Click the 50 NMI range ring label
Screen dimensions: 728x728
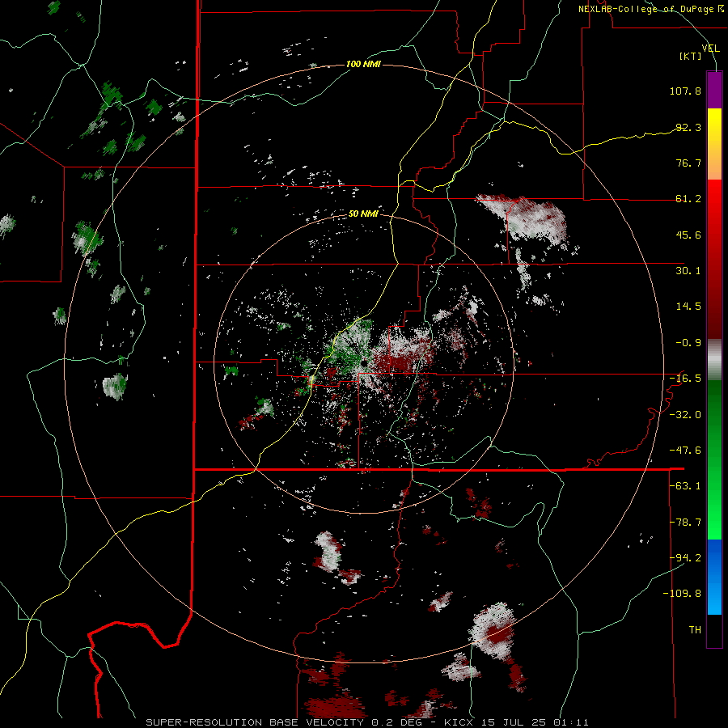pos(363,214)
